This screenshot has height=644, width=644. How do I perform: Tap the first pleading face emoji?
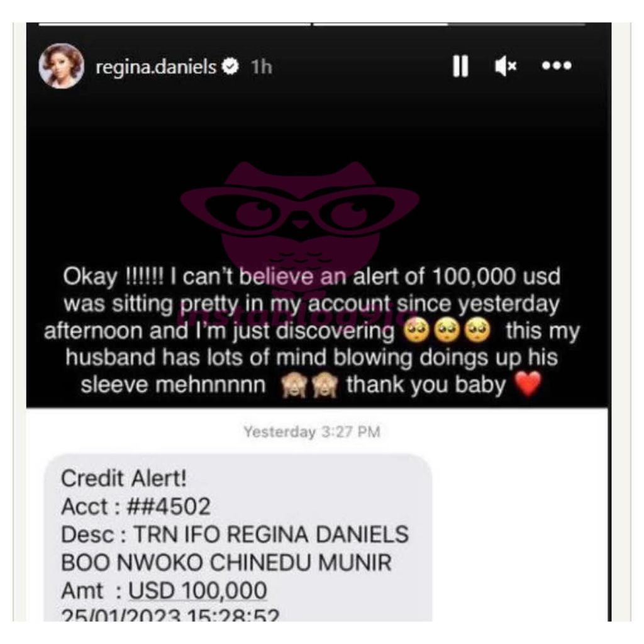[416, 331]
